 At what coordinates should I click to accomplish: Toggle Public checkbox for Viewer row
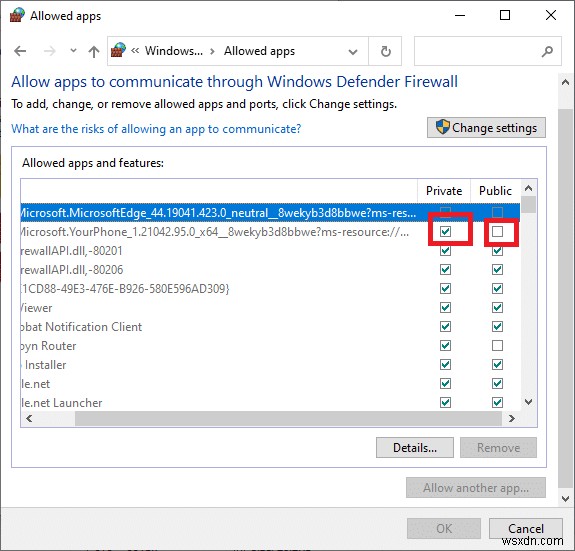pyautogui.click(x=498, y=307)
